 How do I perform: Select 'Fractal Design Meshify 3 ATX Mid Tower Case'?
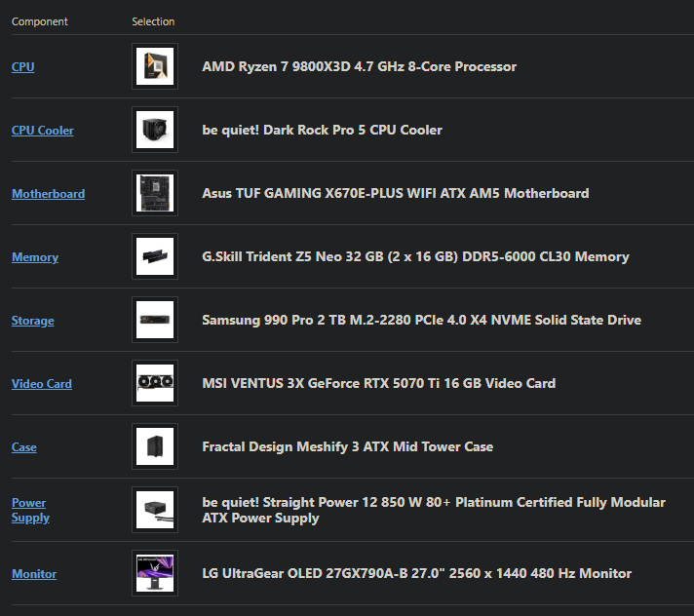[347, 446]
